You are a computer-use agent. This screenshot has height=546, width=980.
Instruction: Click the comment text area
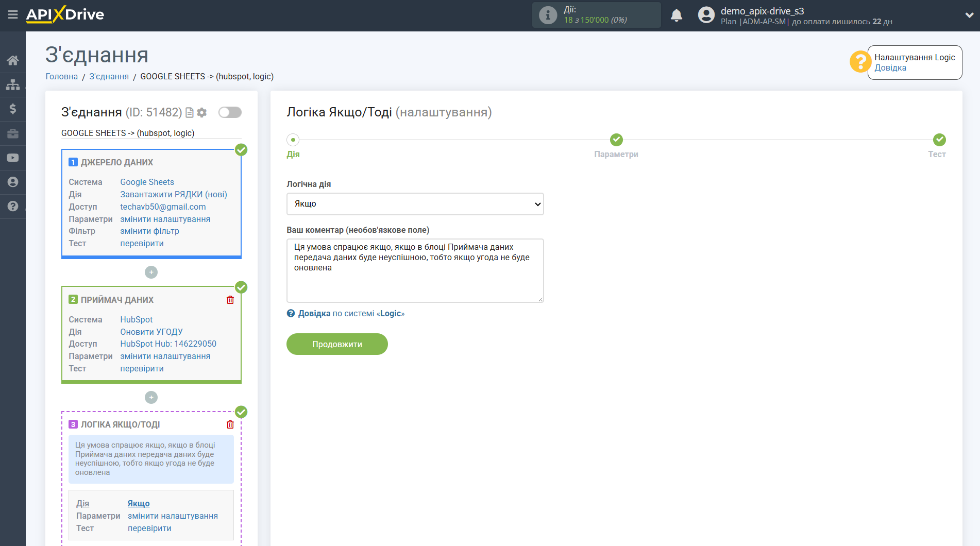[x=415, y=270]
